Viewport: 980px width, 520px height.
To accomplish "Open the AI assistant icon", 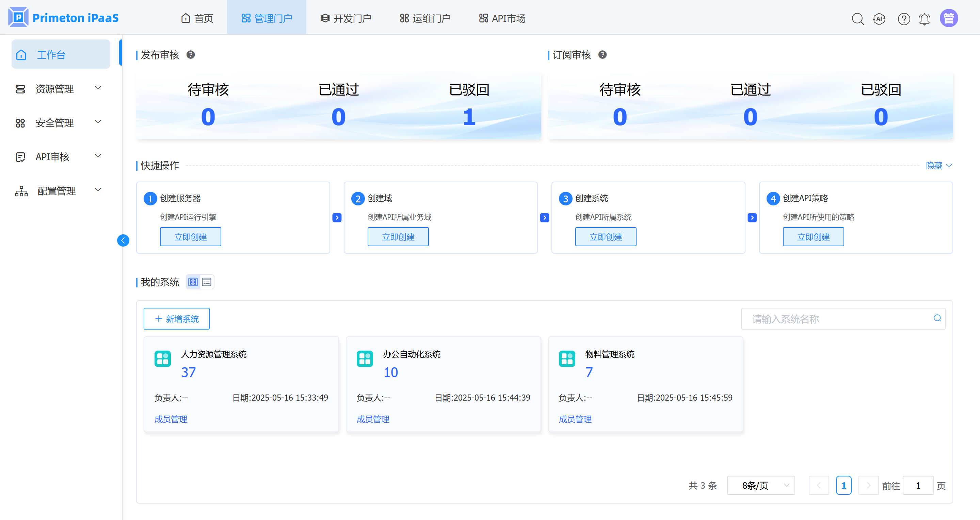I will pos(879,19).
